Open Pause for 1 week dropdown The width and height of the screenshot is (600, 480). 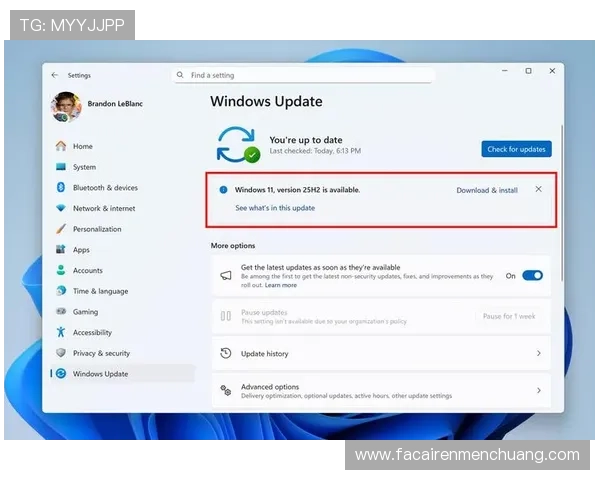pyautogui.click(x=509, y=316)
